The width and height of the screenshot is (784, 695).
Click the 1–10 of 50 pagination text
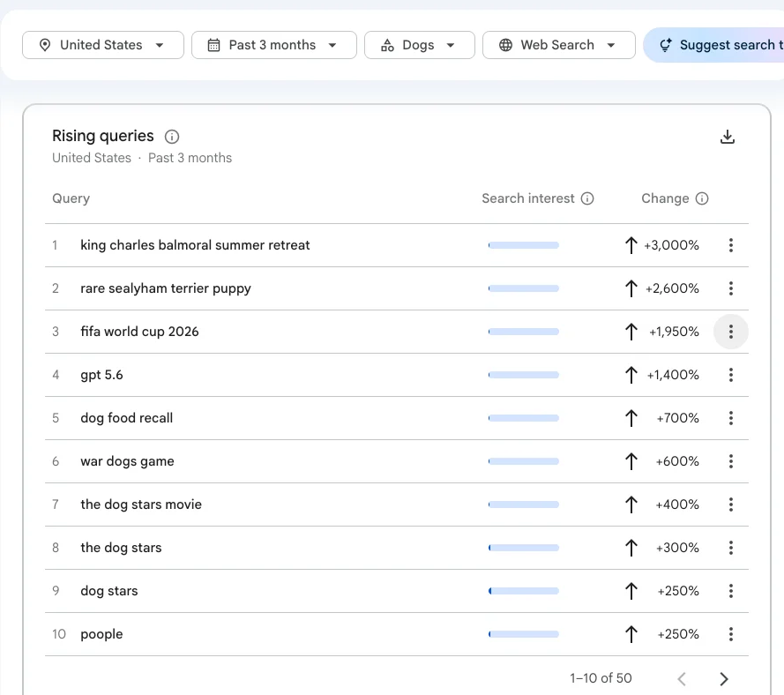[601, 678]
